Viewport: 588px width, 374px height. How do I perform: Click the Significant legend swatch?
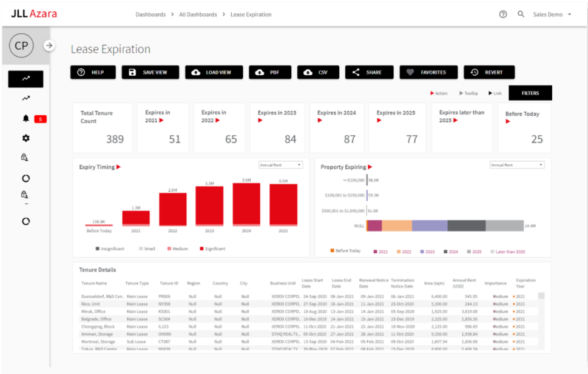click(201, 249)
